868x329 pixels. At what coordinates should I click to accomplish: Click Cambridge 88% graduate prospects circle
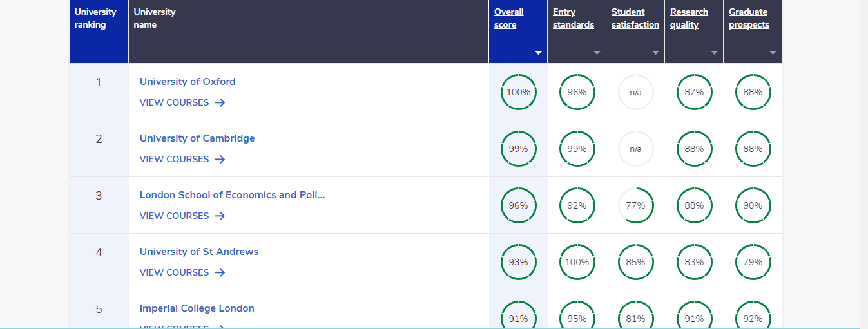tap(753, 149)
